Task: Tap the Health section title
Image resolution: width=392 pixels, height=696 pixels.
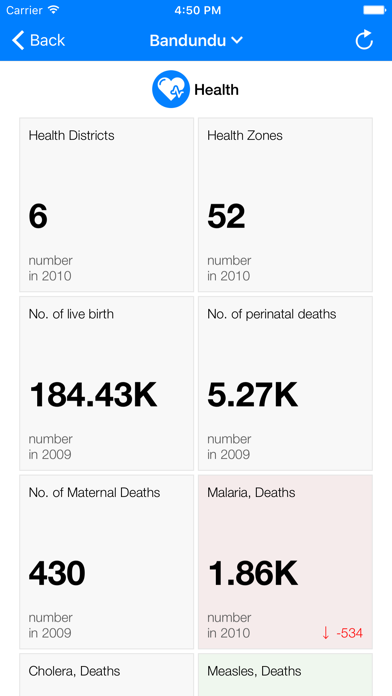Action: click(x=217, y=90)
